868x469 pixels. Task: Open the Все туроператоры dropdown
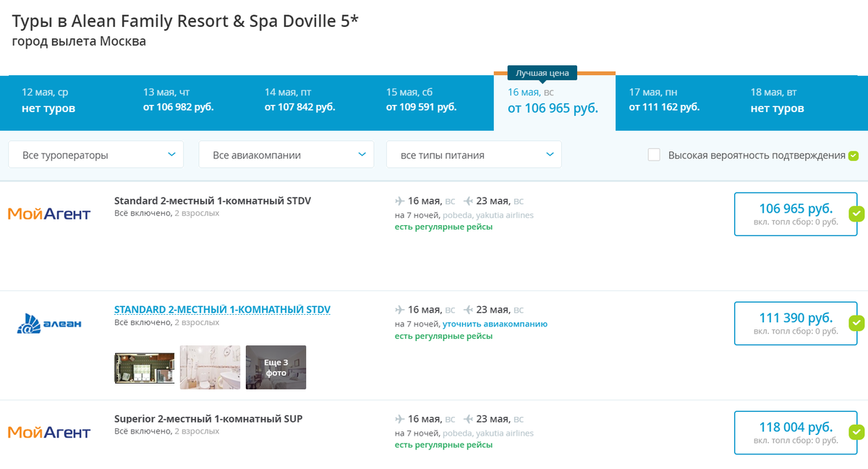pos(96,155)
